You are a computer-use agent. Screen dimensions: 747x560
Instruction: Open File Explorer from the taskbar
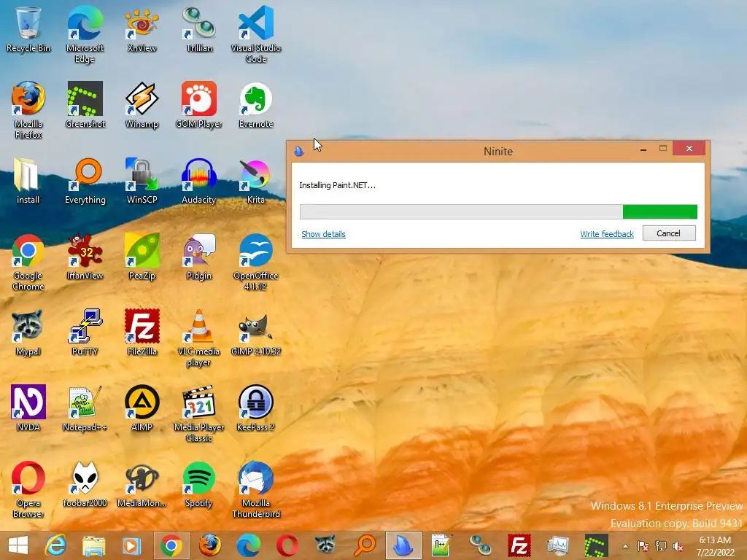click(94, 545)
